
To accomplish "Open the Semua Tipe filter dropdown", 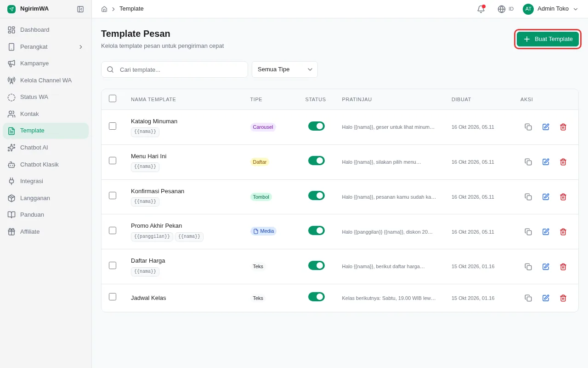I will pos(285,69).
